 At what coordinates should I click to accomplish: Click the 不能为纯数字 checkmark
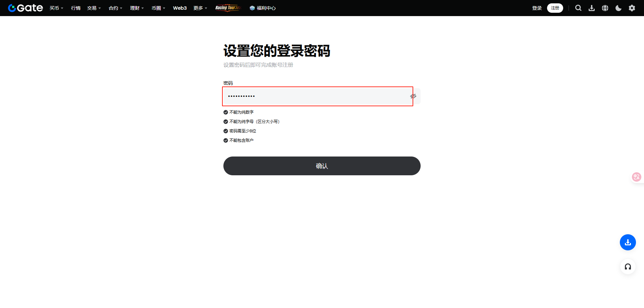[225, 112]
